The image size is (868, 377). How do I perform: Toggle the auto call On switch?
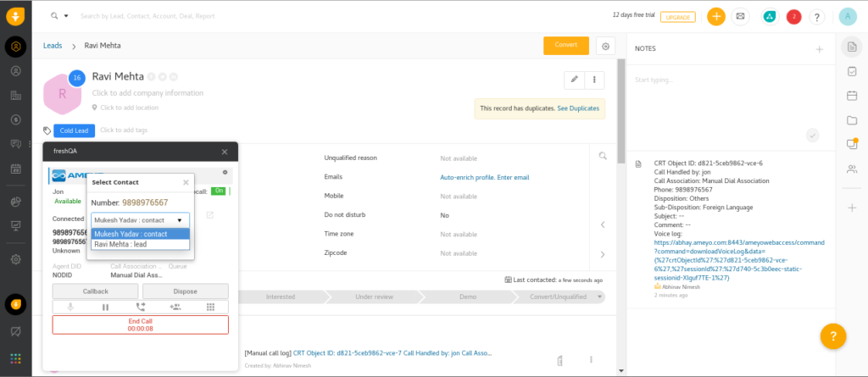tap(220, 191)
